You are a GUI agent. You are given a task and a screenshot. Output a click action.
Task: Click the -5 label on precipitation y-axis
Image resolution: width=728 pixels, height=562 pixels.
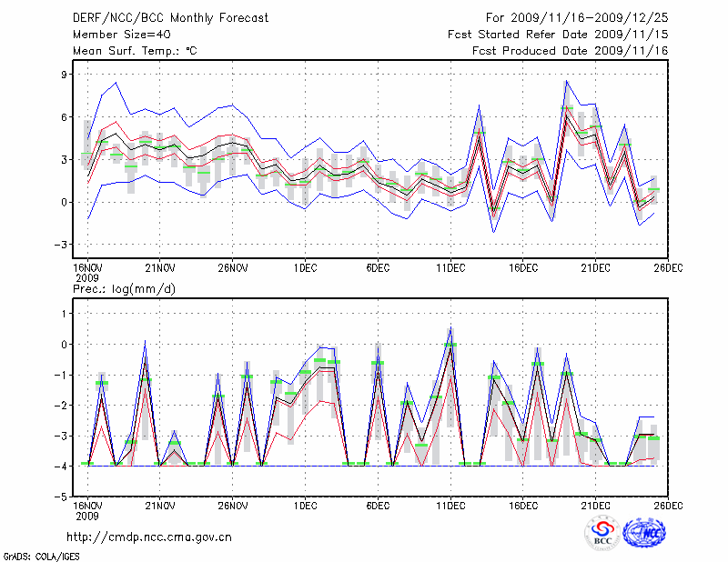[x=62, y=497]
